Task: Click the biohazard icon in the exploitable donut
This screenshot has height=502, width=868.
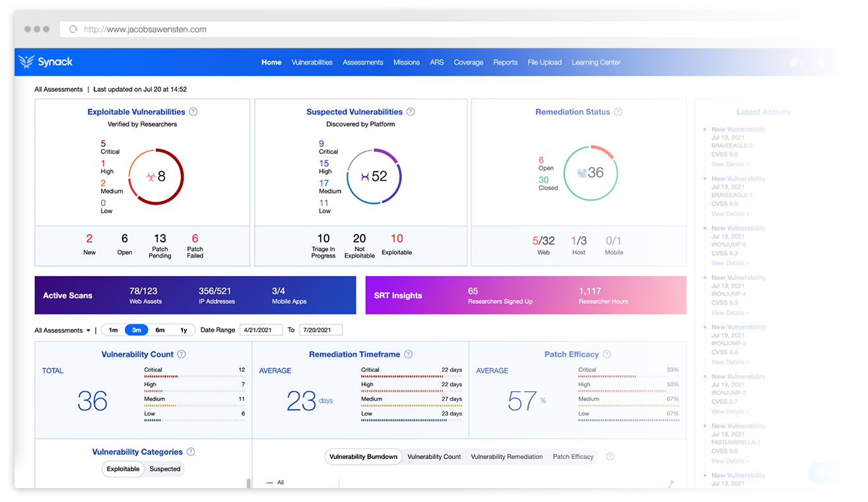Action: click(150, 176)
